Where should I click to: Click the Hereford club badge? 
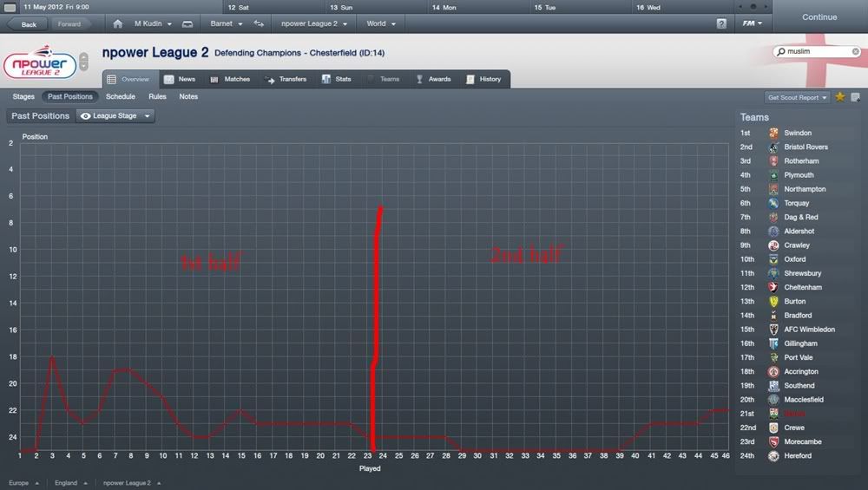tap(773, 455)
